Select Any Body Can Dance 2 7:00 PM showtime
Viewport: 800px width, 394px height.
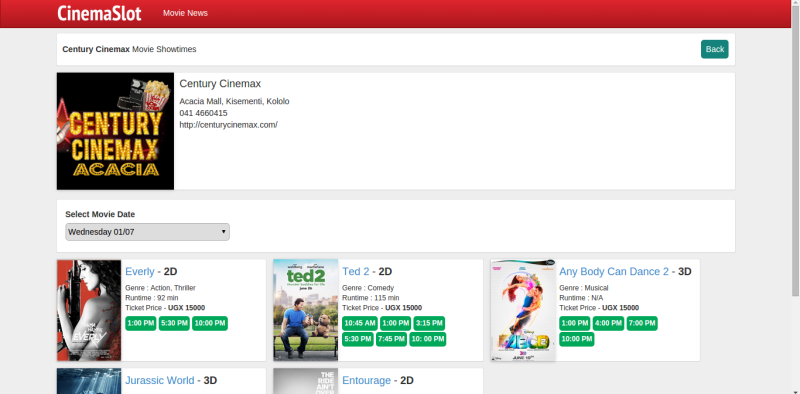[642, 324]
